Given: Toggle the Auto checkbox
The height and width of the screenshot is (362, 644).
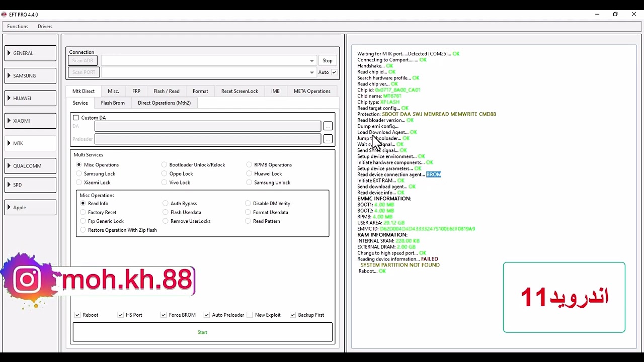Looking at the screenshot, I should tap(334, 72).
